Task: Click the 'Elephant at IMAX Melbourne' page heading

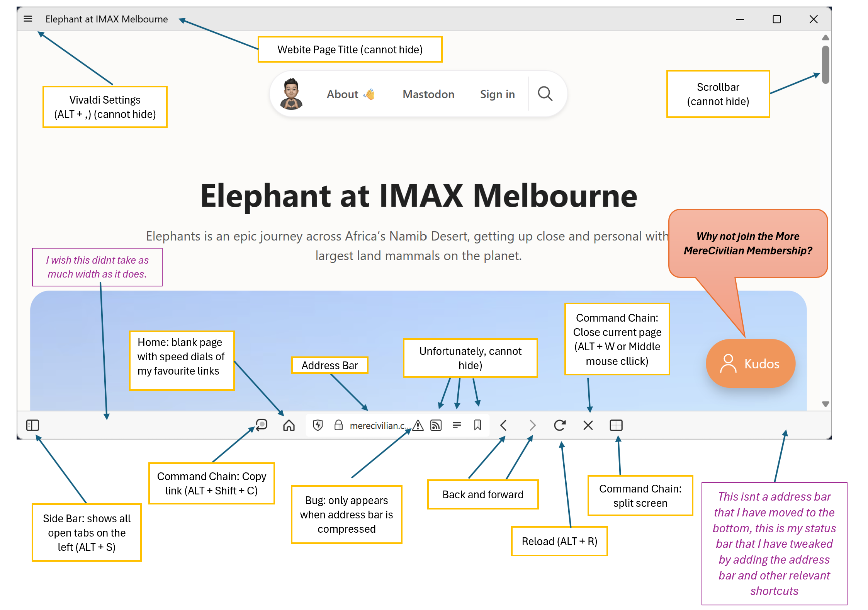Action: (419, 196)
